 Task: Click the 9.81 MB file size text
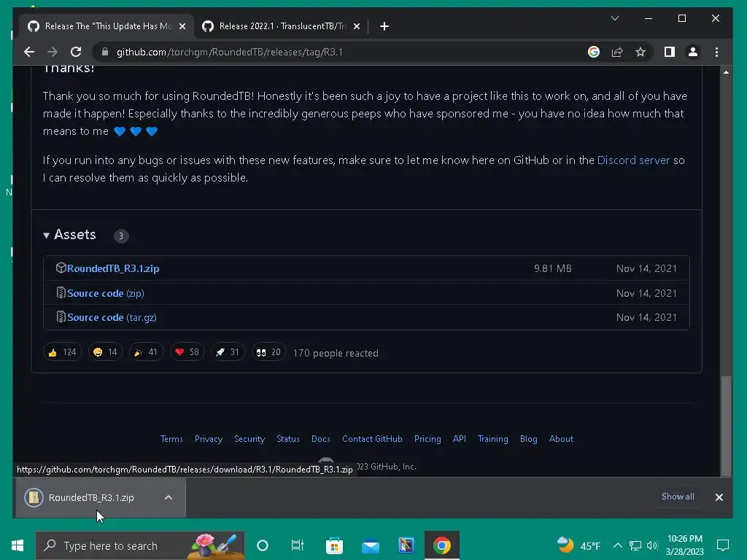[x=553, y=268]
